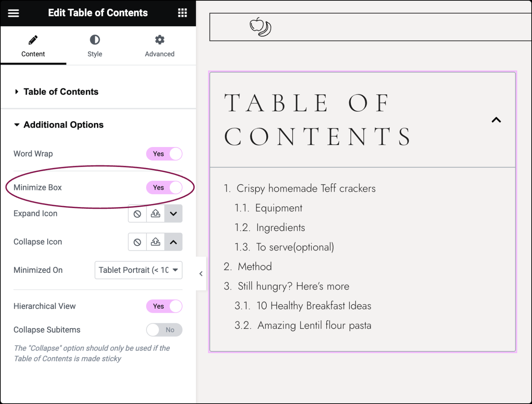This screenshot has width=532, height=404.
Task: Enable the Collapse Subitems toggle
Action: click(165, 330)
